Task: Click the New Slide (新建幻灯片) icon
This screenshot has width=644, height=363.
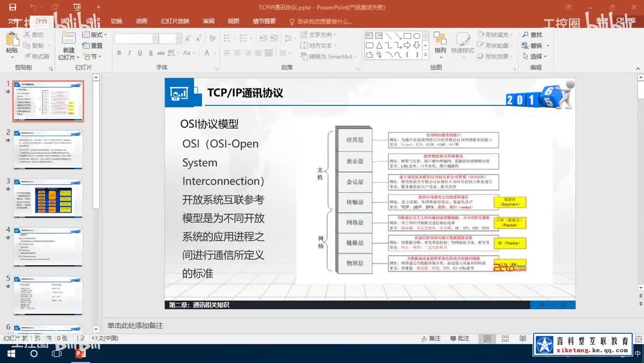Action: [x=69, y=38]
